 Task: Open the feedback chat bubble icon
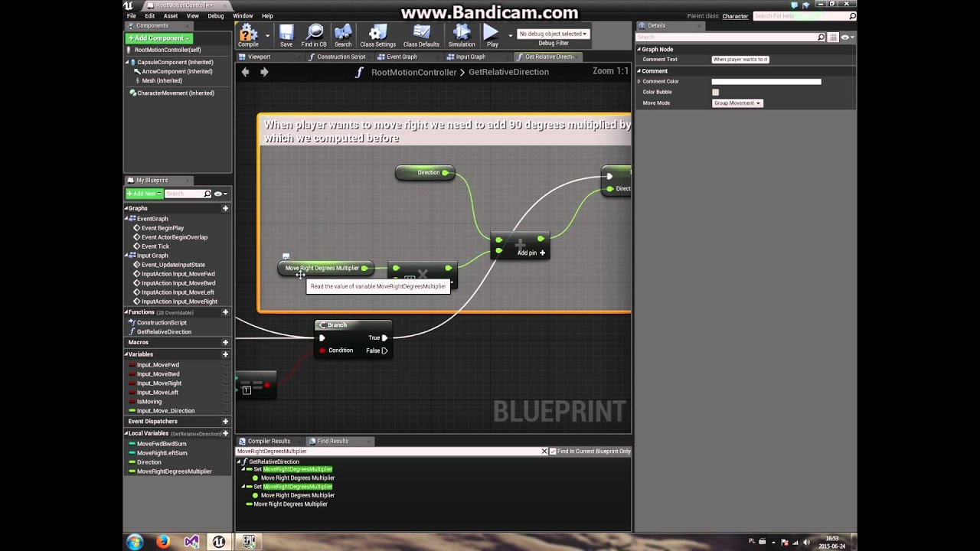pos(793,5)
